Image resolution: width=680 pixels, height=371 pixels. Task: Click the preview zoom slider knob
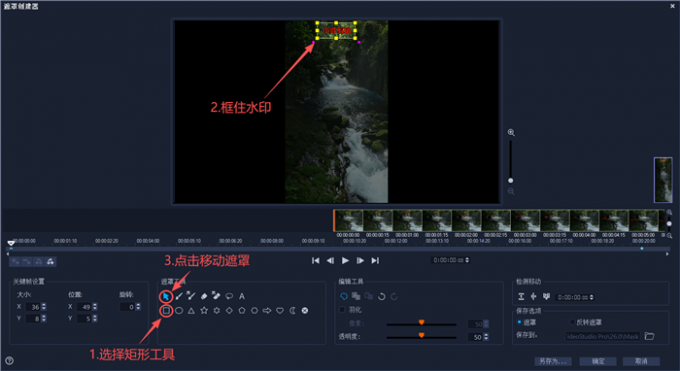coord(510,181)
